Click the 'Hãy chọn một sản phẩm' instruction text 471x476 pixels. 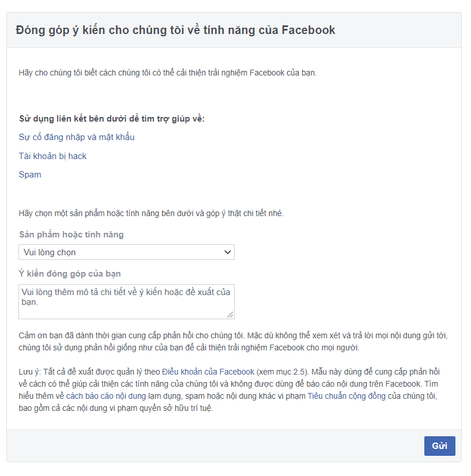151,213
